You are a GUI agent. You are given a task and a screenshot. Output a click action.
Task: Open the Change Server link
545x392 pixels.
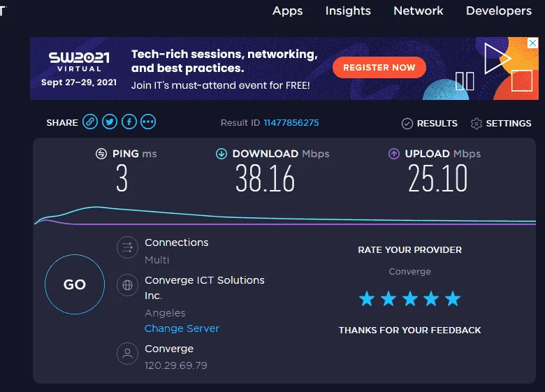(182, 328)
